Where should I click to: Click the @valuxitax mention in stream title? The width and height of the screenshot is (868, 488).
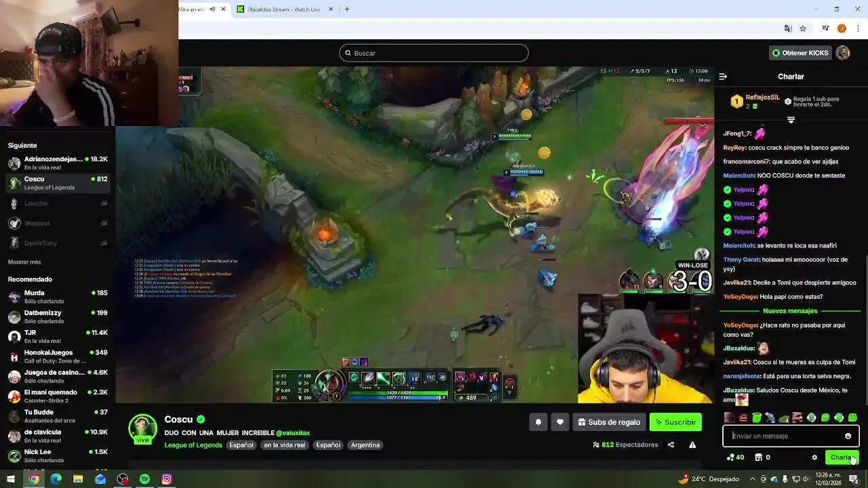coord(293,432)
